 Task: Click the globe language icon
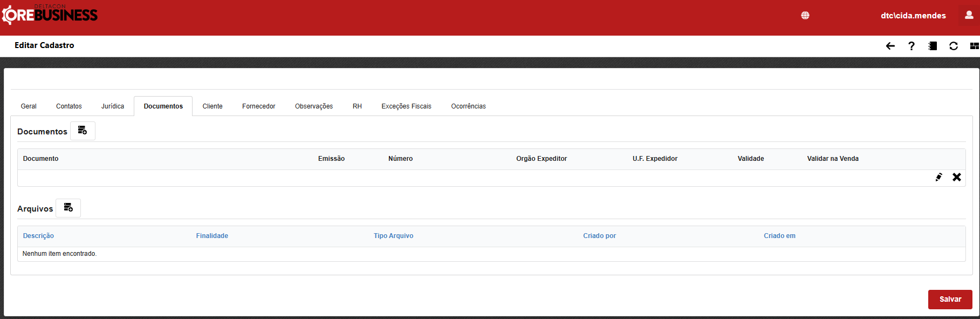tap(805, 16)
